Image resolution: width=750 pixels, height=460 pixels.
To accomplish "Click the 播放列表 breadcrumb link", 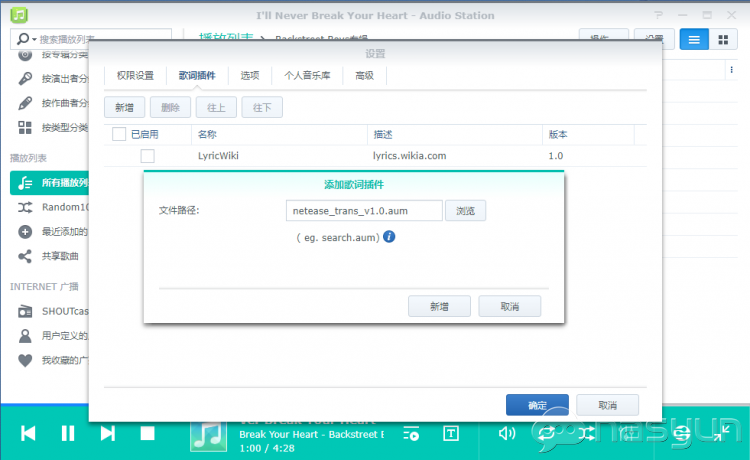I will pyautogui.click(x=226, y=37).
